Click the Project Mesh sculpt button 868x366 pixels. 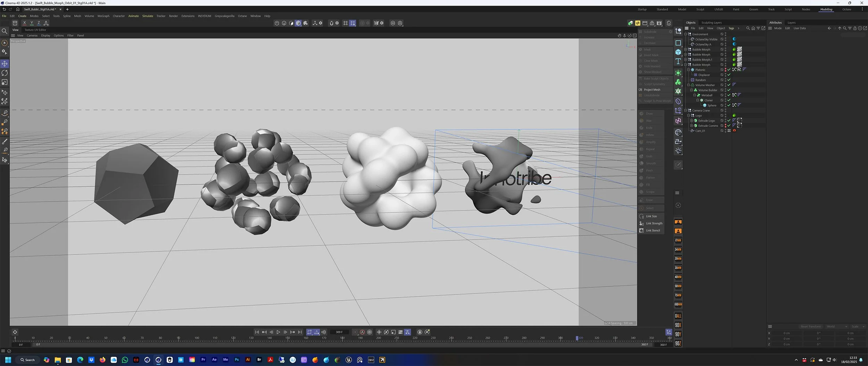pos(652,90)
